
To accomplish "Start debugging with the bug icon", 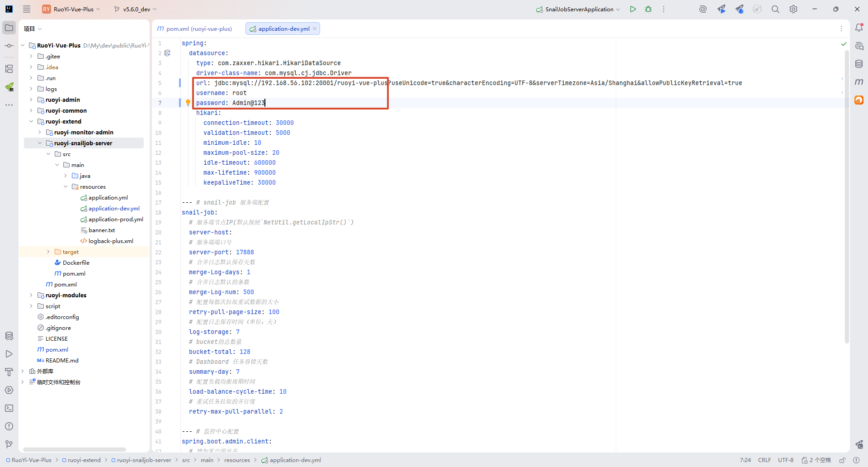I will (648, 9).
